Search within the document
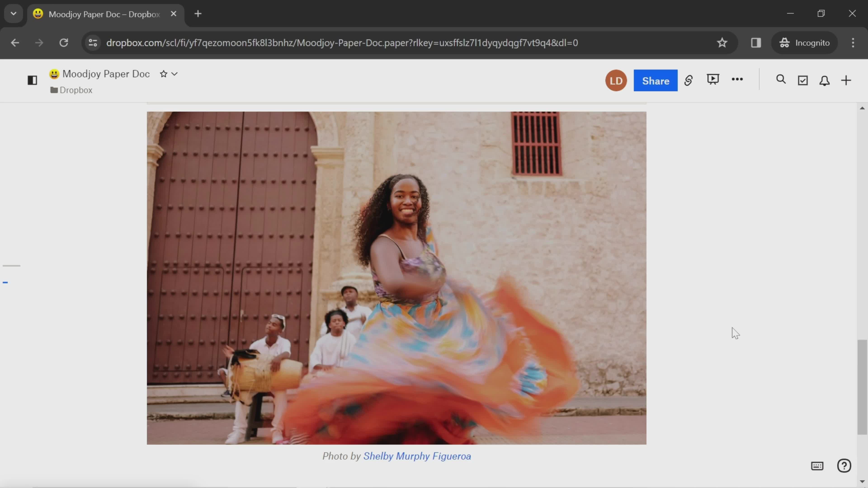 [x=781, y=80]
